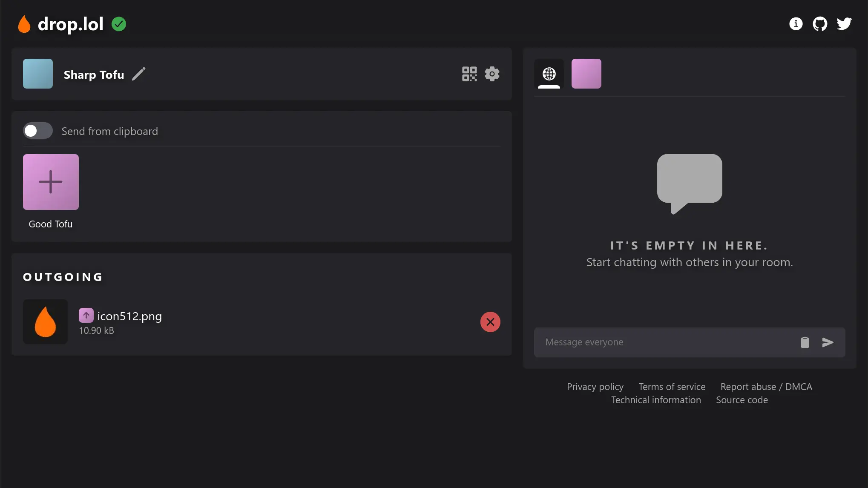Enable Send from clipboard
This screenshot has width=868, height=488.
37,131
